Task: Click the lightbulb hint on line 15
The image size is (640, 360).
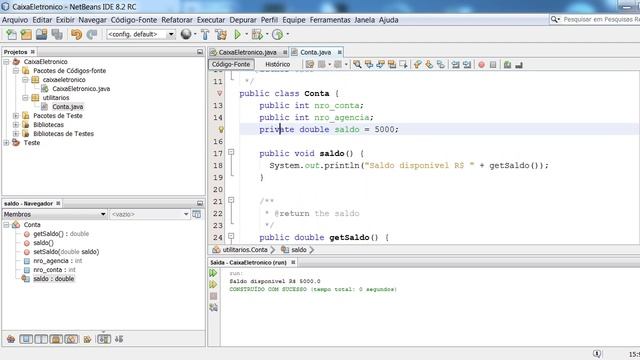Action: (x=221, y=129)
